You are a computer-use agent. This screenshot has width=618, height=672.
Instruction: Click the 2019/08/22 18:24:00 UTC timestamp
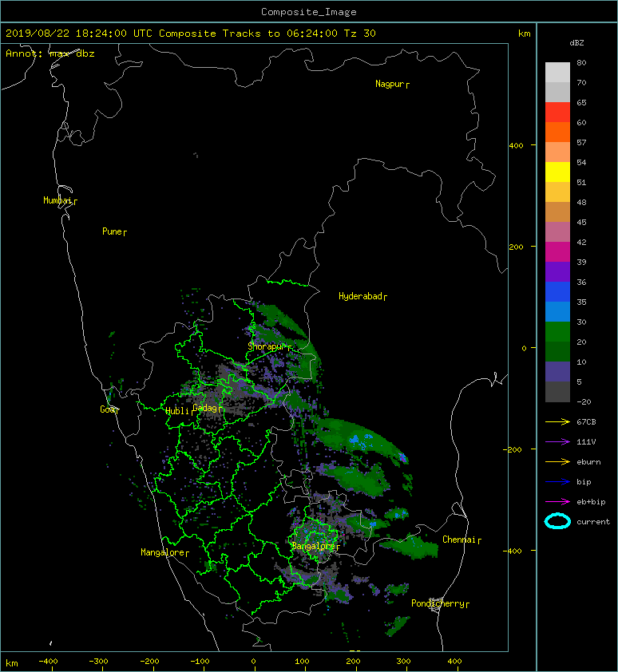click(x=79, y=34)
